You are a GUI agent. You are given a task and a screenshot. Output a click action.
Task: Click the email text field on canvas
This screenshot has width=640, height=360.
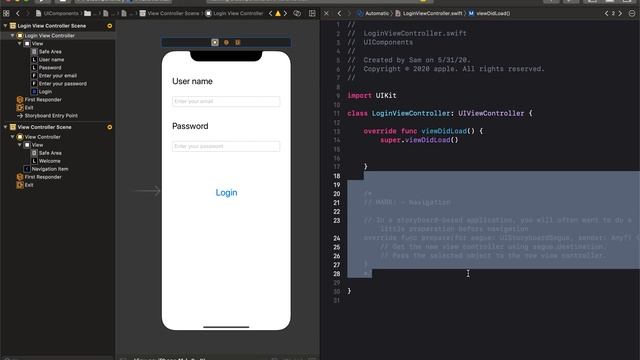tap(226, 101)
